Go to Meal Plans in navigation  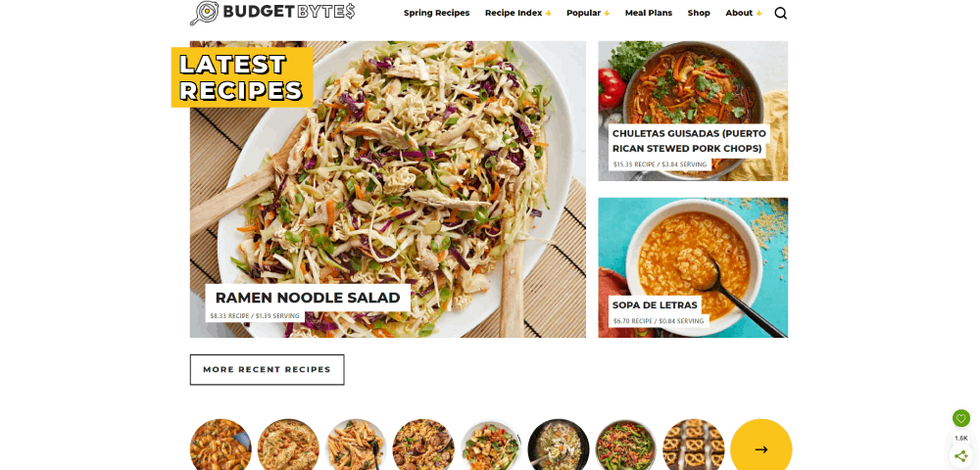coord(649,13)
